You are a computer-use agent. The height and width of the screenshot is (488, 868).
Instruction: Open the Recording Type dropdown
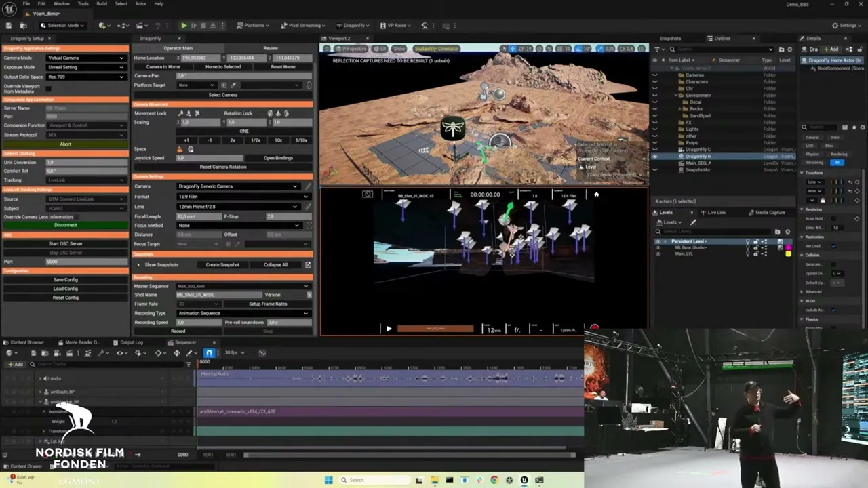point(243,313)
